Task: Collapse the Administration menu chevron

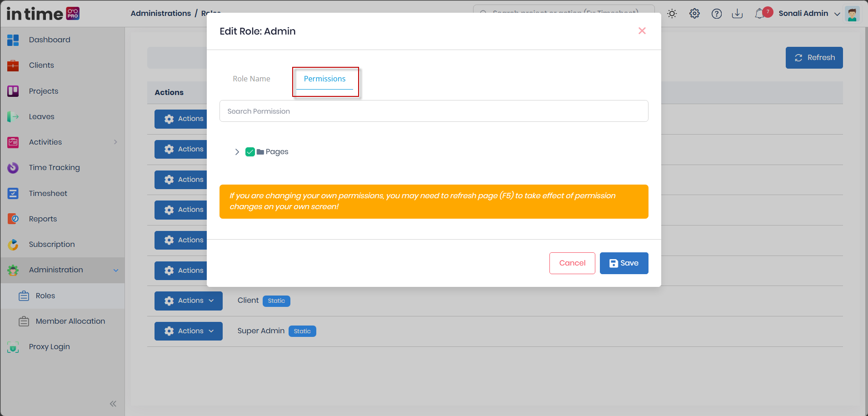Action: (116, 270)
